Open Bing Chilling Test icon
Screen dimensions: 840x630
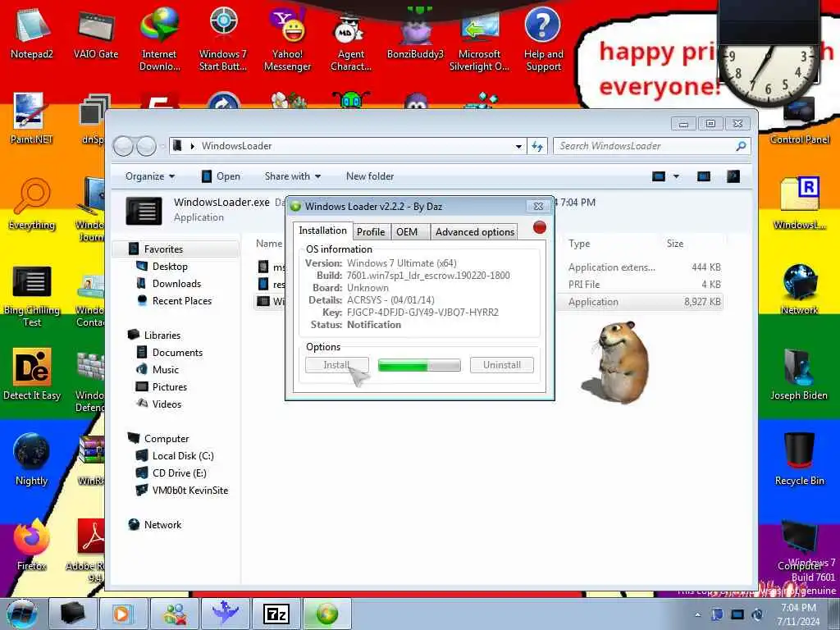pos(32,295)
